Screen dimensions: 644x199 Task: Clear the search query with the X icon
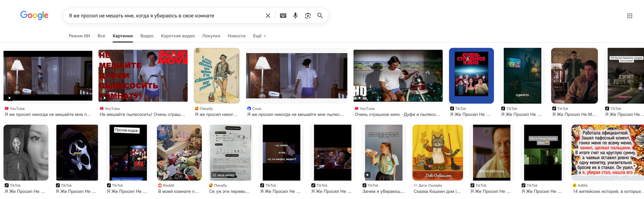pyautogui.click(x=268, y=16)
